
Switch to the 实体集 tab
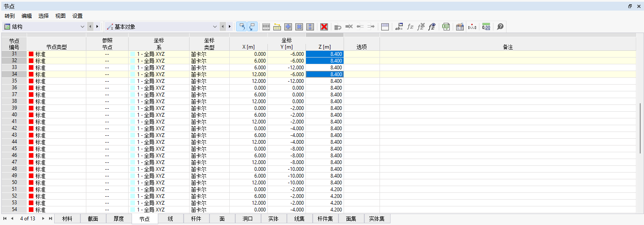(377, 219)
